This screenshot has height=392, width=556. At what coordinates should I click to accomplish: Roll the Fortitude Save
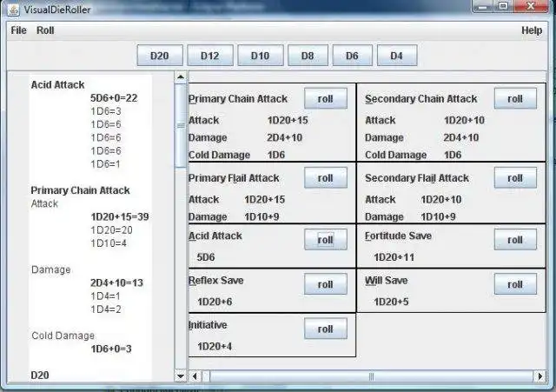click(x=515, y=240)
